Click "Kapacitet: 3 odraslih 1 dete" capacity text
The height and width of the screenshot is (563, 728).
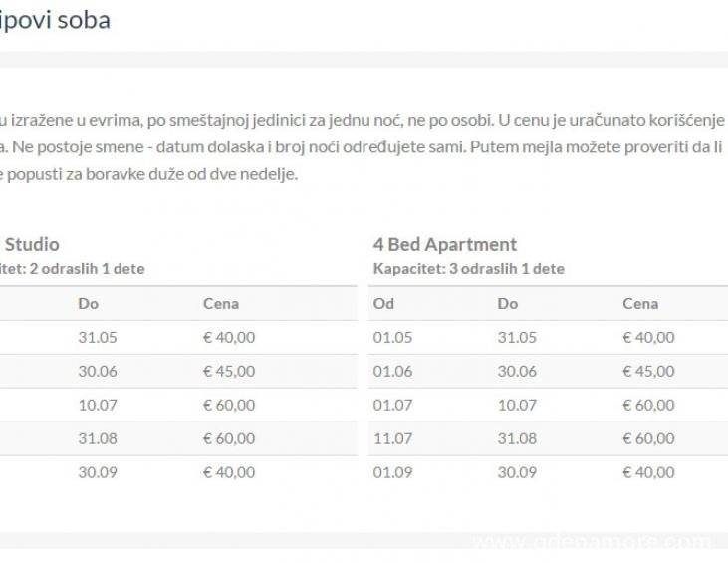pos(468,269)
